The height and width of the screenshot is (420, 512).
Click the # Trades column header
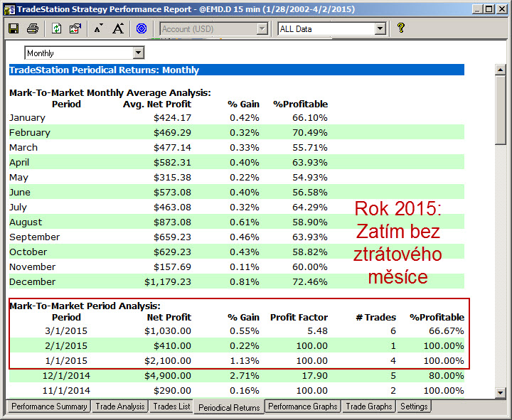[x=376, y=317]
